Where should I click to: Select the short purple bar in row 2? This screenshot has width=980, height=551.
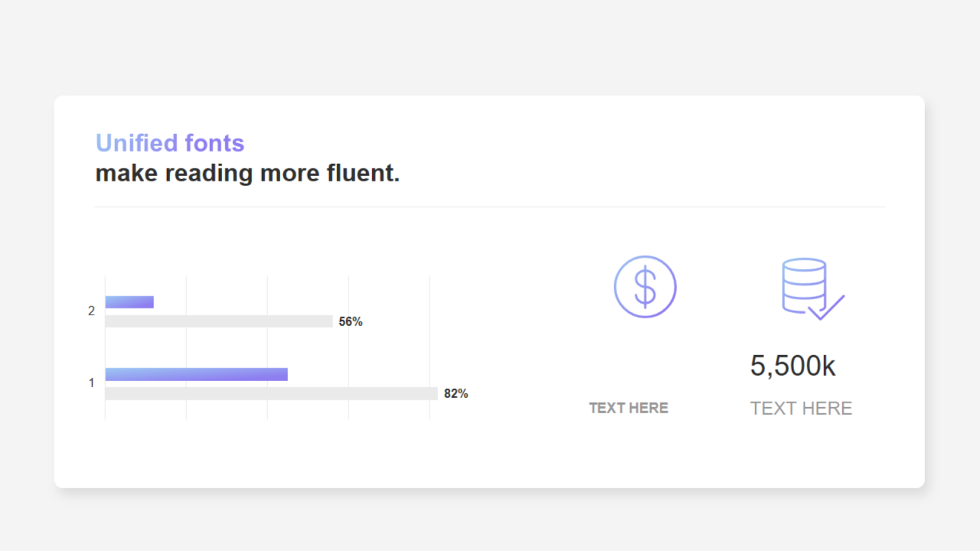tap(129, 302)
